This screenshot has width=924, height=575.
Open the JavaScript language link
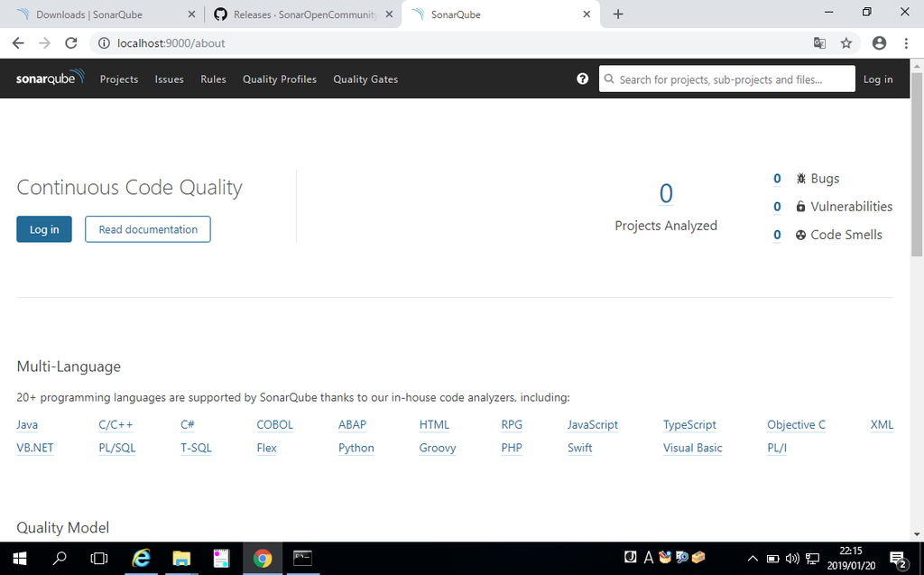tap(593, 424)
